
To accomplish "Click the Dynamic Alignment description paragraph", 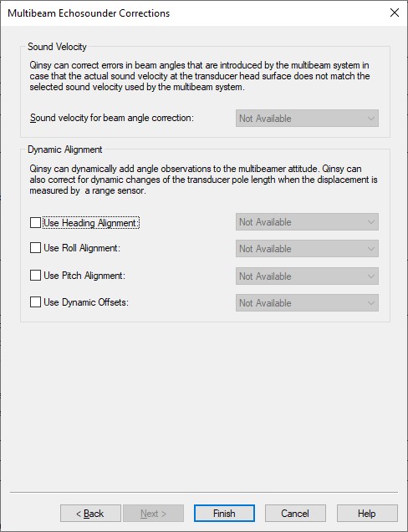I will 203,180.
